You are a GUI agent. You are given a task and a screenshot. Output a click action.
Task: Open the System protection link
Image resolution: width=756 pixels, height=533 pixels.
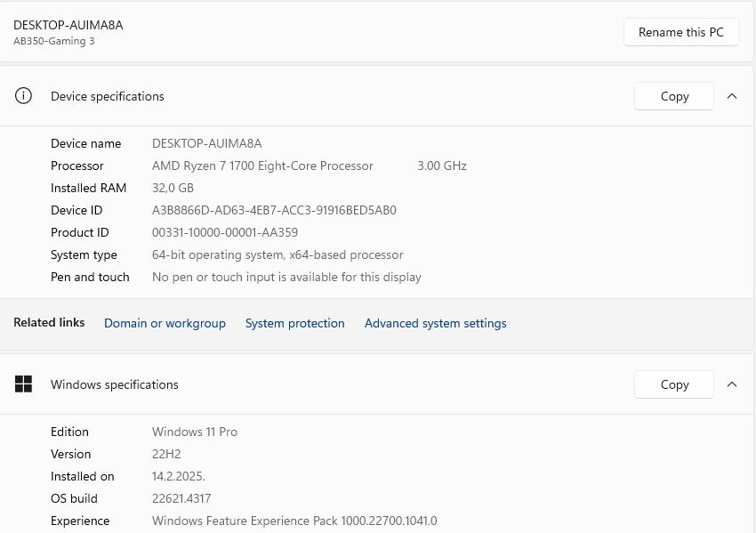click(x=294, y=323)
